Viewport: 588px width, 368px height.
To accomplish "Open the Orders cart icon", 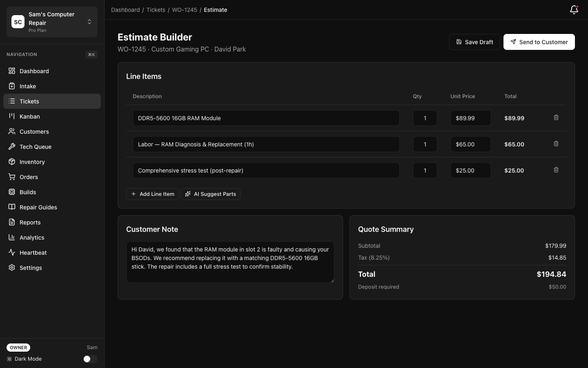I will (11, 177).
